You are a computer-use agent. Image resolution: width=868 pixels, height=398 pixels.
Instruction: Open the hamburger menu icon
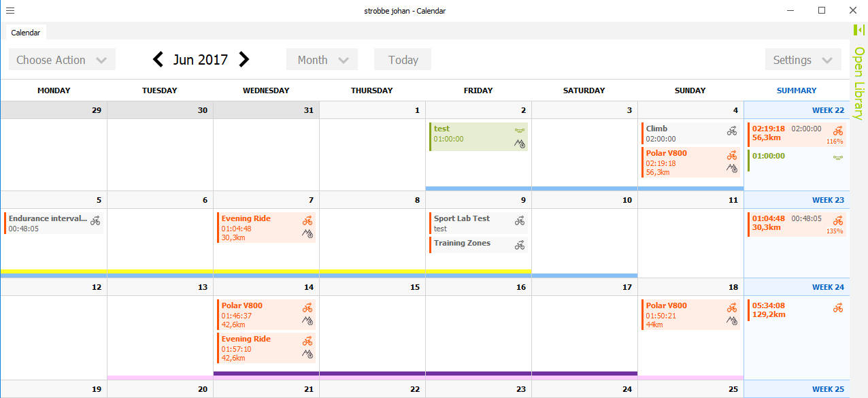point(10,10)
